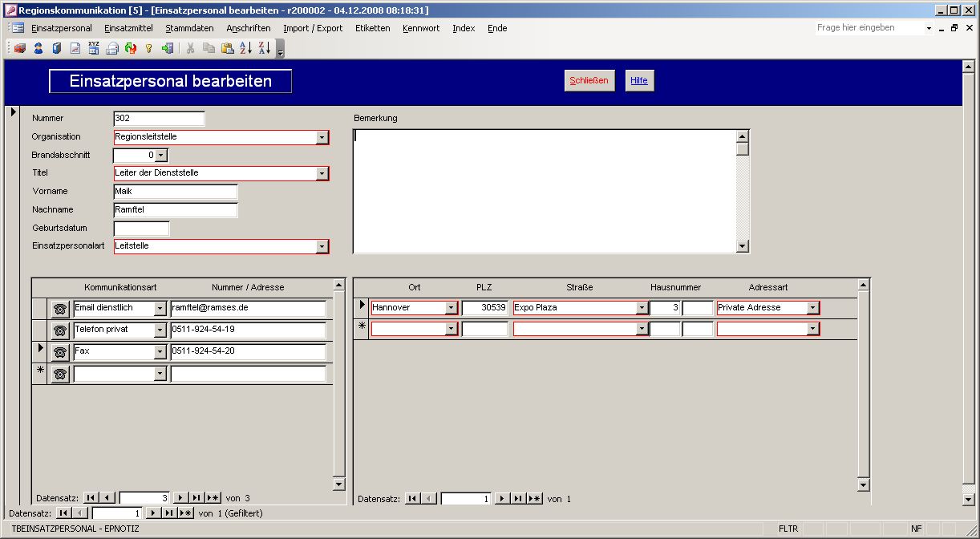Click the exit door toolbar icon
Viewport: 980px width, 539px height.
click(x=168, y=48)
